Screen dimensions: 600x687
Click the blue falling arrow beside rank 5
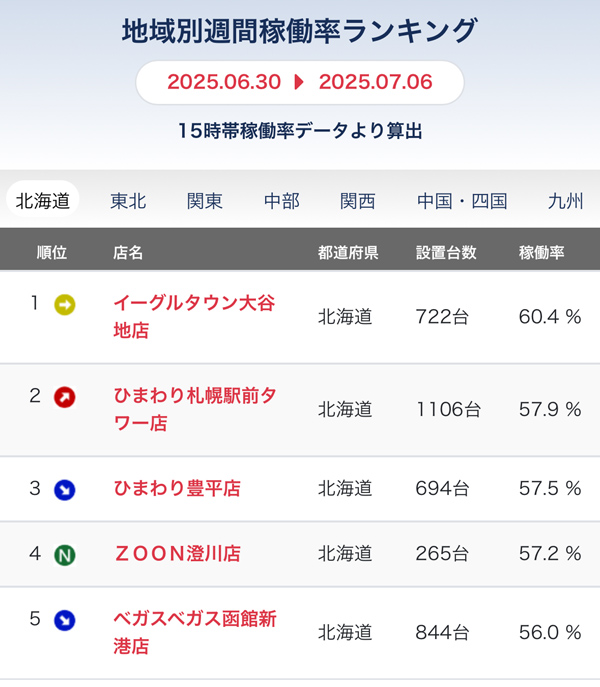[64, 620]
